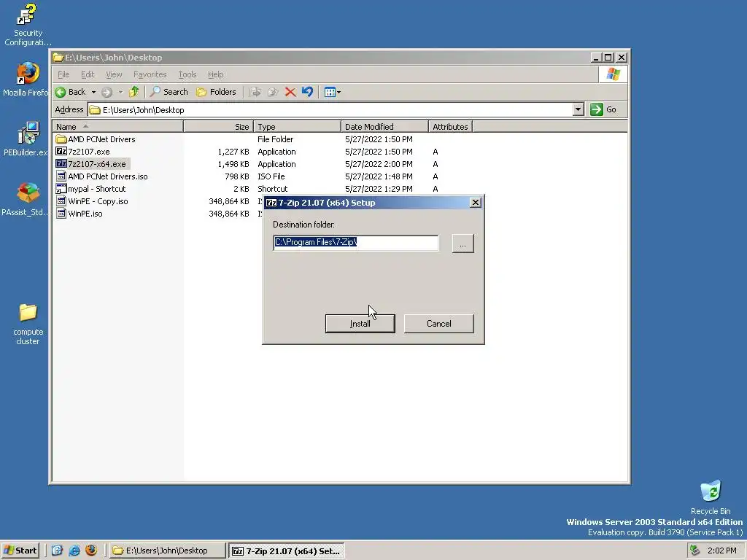
Task: Expand the Forward history dropdown arrow
Action: point(120,92)
